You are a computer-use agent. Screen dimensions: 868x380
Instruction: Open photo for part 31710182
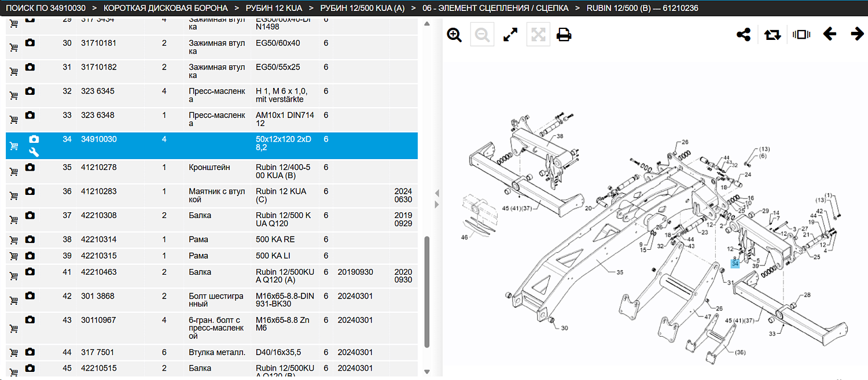[x=30, y=67]
